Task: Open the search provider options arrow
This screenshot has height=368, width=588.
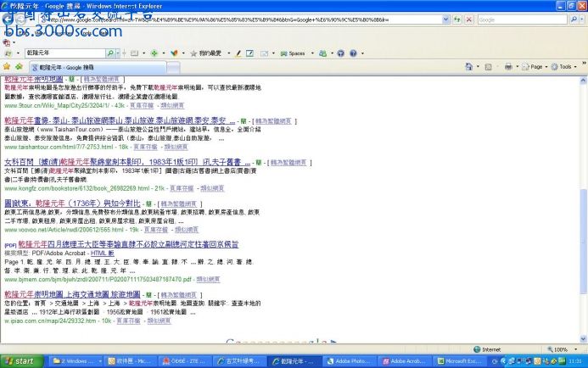Action: coord(582,20)
